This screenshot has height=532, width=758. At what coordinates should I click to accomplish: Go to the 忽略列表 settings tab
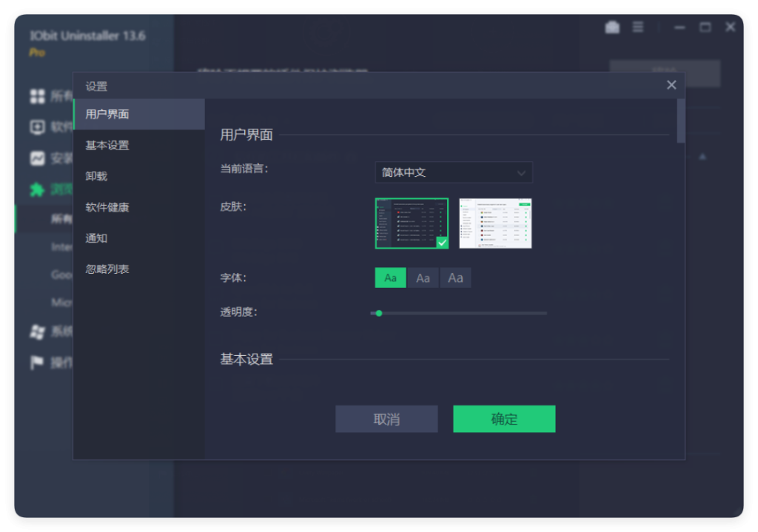(x=107, y=269)
